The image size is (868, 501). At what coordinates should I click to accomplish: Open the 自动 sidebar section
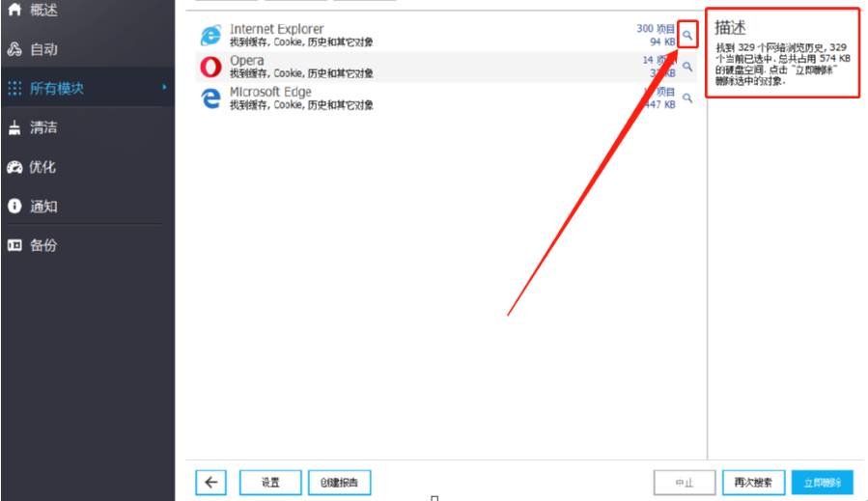(88, 49)
